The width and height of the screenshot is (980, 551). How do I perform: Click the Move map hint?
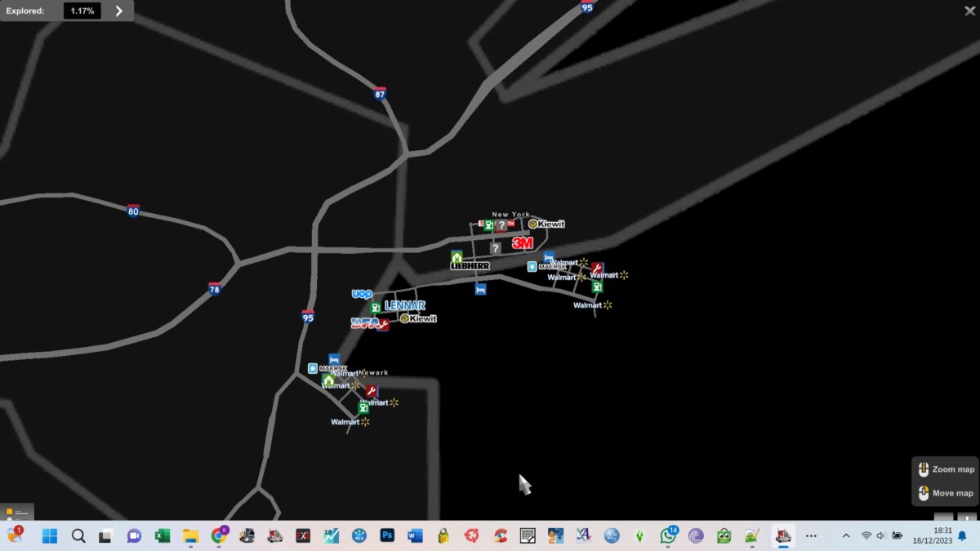(x=945, y=493)
